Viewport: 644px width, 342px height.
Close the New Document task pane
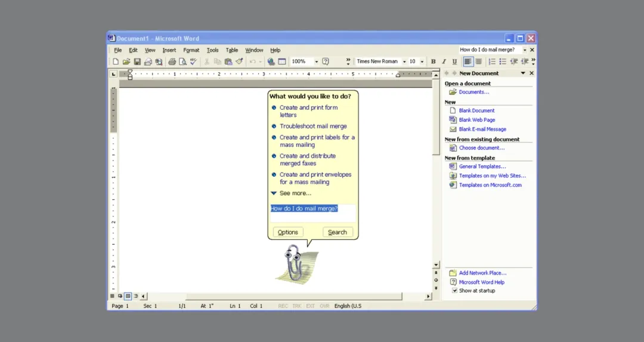click(x=531, y=73)
